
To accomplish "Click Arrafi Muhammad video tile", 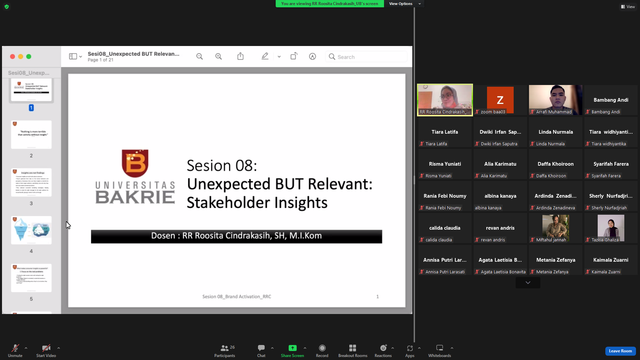I will click(556, 100).
